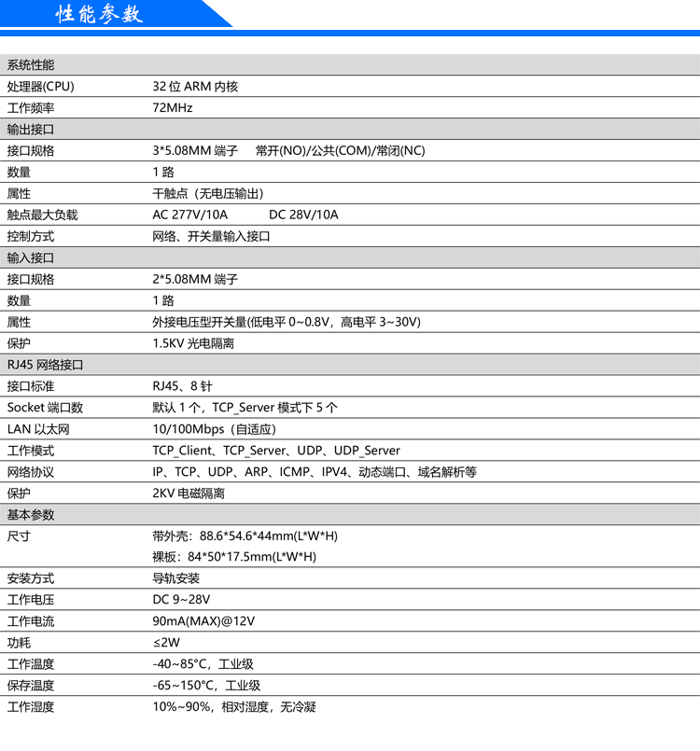
Task: Select the IP、TCP、UDP、ARP protocol list
Action: click(315, 472)
